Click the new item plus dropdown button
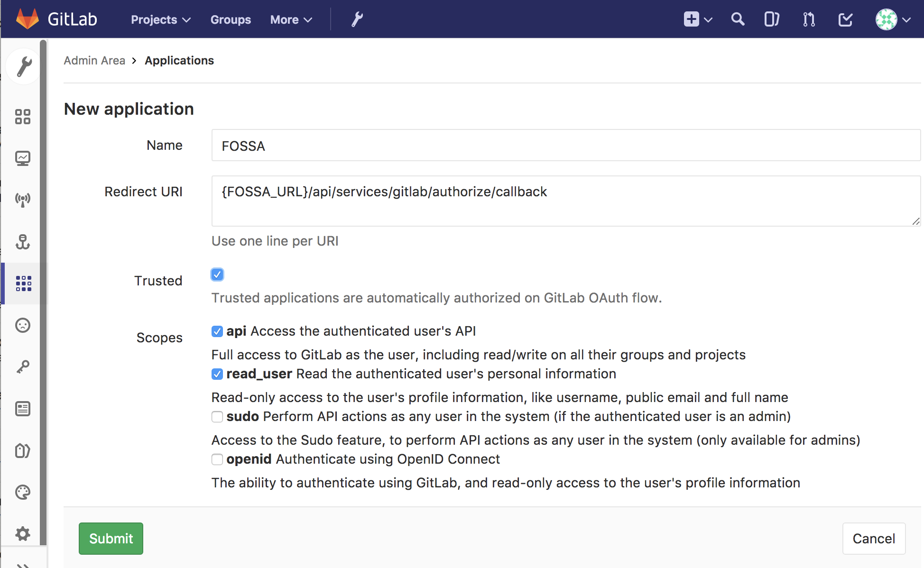The height and width of the screenshot is (568, 924). point(698,18)
